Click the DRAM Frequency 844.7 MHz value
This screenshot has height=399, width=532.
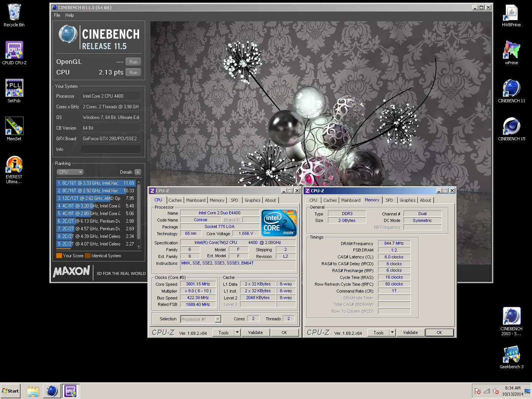[x=394, y=244]
